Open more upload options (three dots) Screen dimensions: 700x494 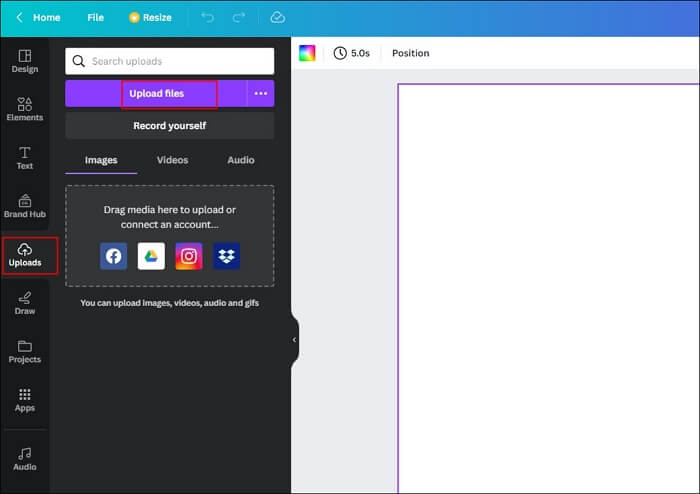(x=260, y=94)
